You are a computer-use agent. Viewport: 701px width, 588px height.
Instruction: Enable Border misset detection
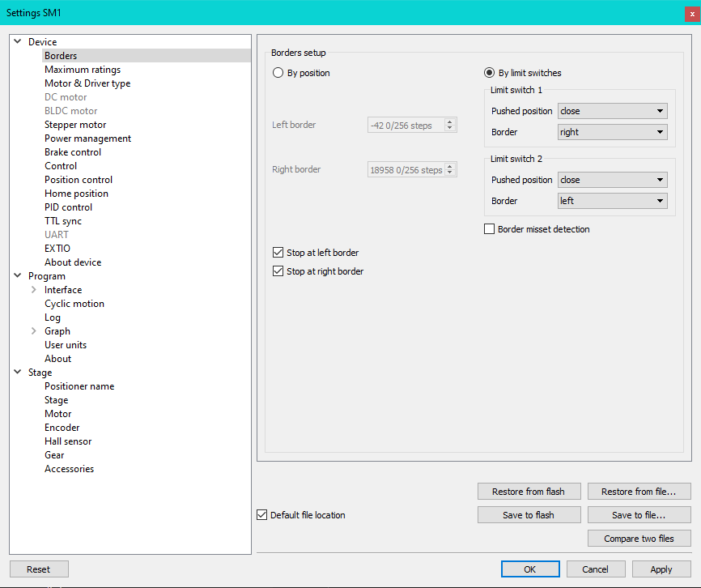point(489,228)
